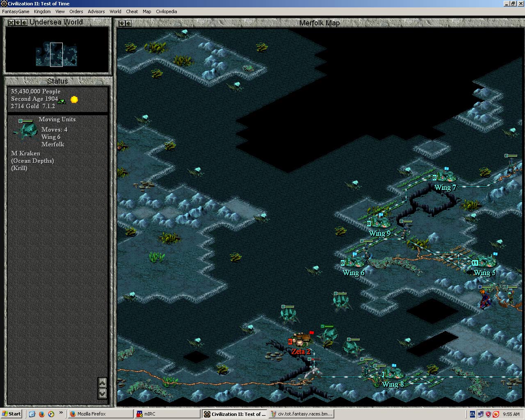Open the View menu
Screen dimensions: 525x420
coord(60,11)
